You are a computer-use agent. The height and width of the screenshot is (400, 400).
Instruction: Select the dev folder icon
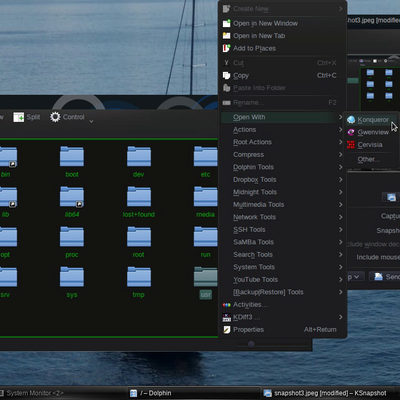coord(139,156)
